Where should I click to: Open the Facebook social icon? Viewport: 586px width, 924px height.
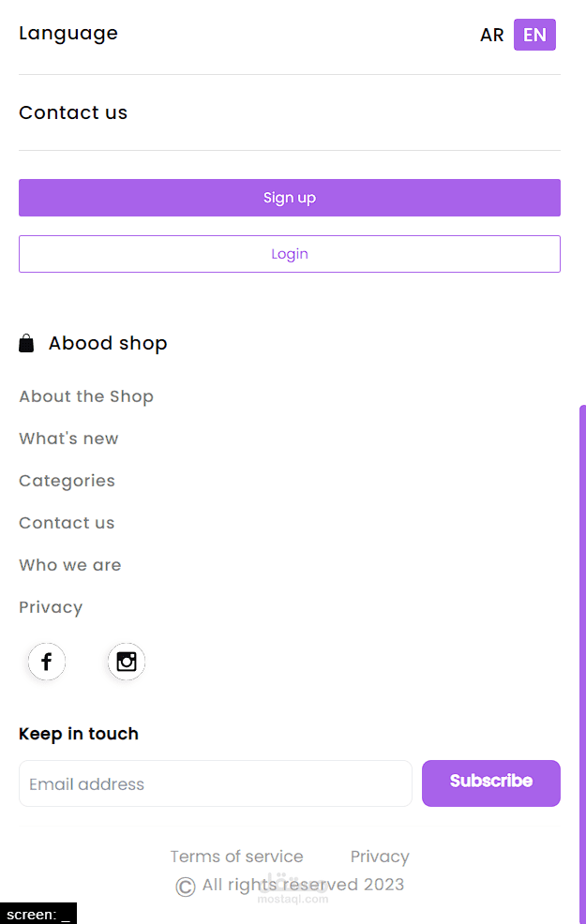click(x=47, y=662)
